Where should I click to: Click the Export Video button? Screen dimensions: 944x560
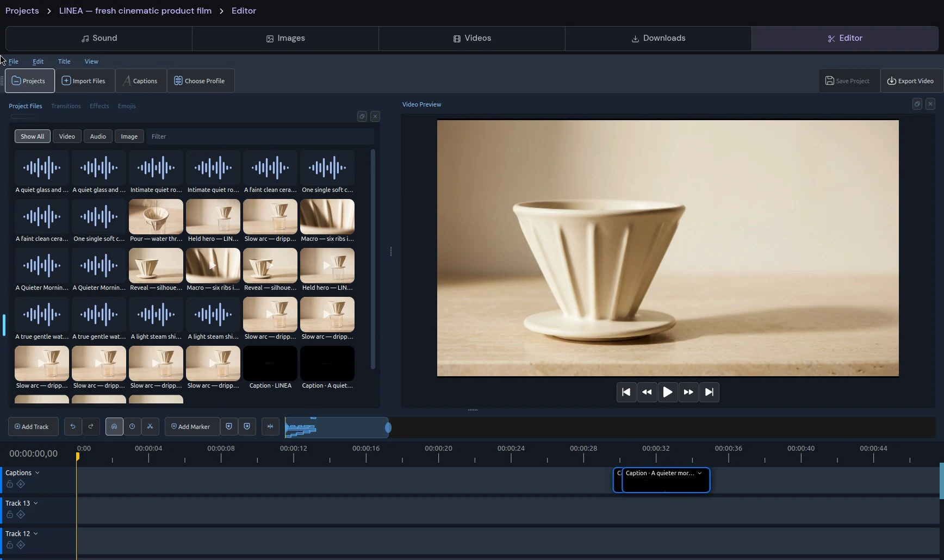click(911, 81)
